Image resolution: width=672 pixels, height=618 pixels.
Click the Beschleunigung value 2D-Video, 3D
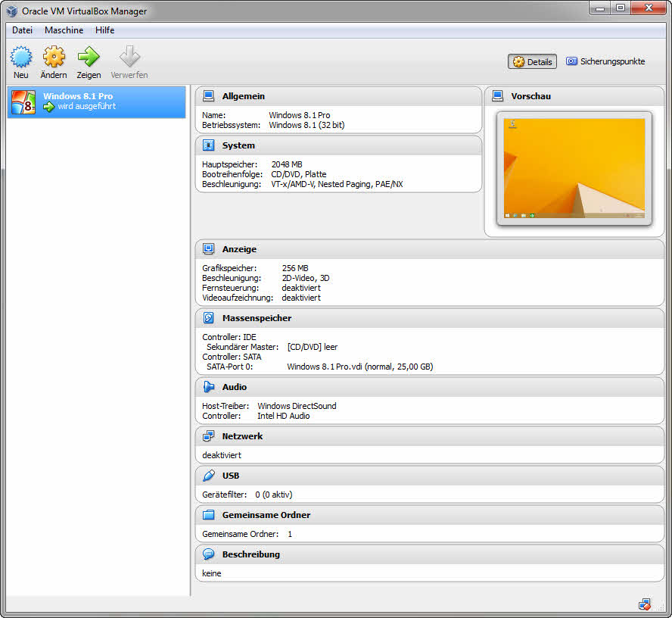click(306, 278)
